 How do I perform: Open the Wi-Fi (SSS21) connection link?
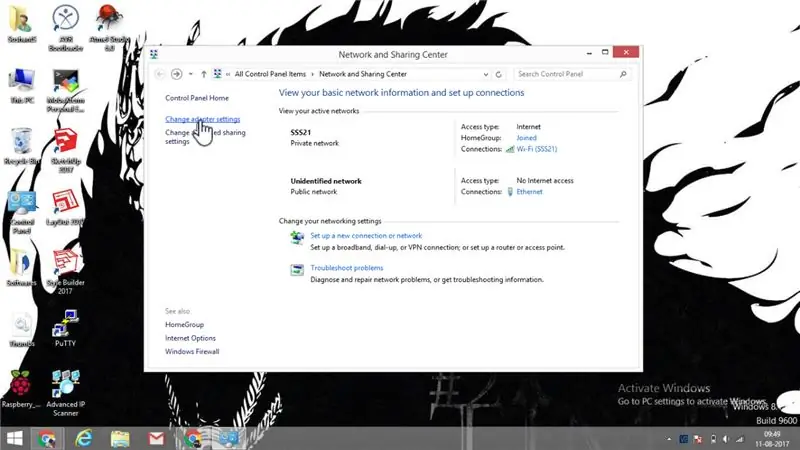click(537, 149)
